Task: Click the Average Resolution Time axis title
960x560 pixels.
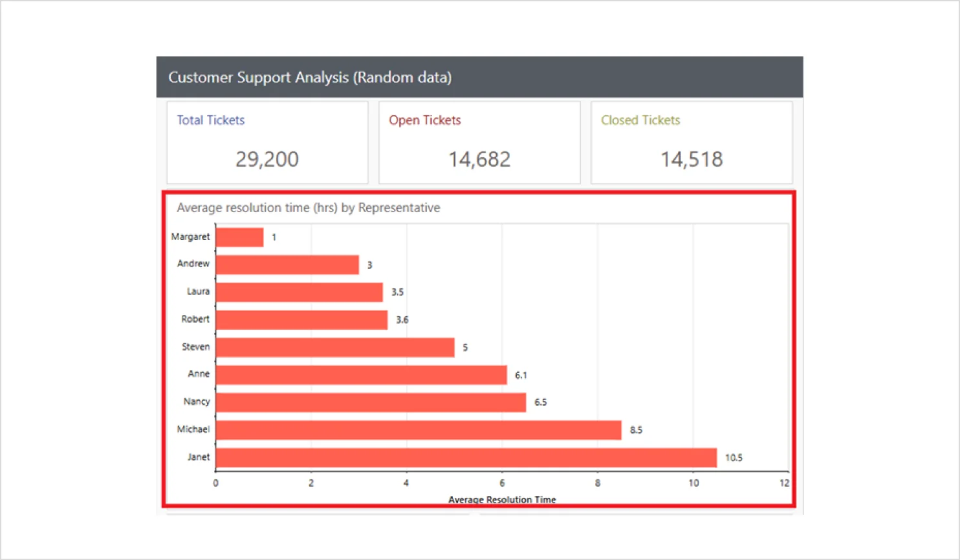Action: [502, 499]
